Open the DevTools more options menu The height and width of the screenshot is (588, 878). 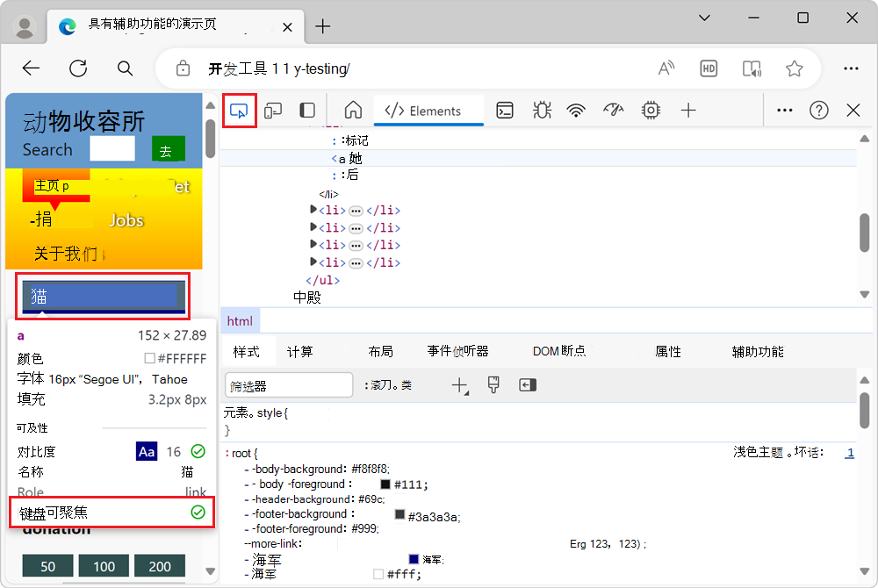coord(785,110)
